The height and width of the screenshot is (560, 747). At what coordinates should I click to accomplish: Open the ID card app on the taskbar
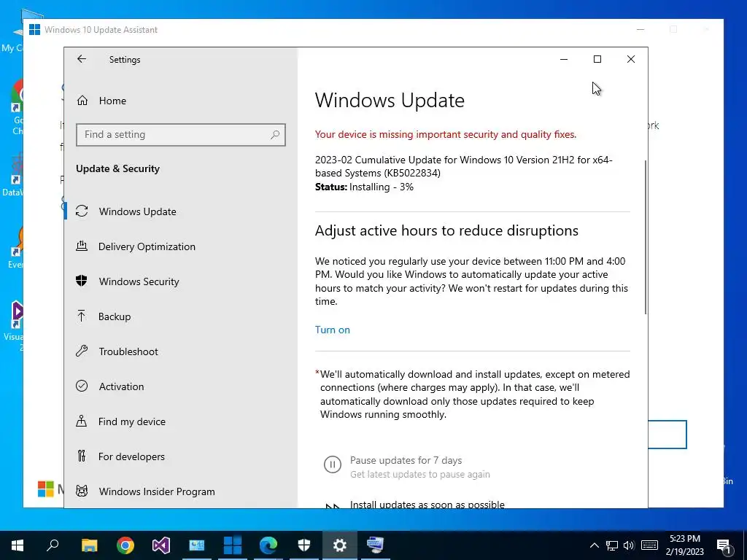click(197, 545)
